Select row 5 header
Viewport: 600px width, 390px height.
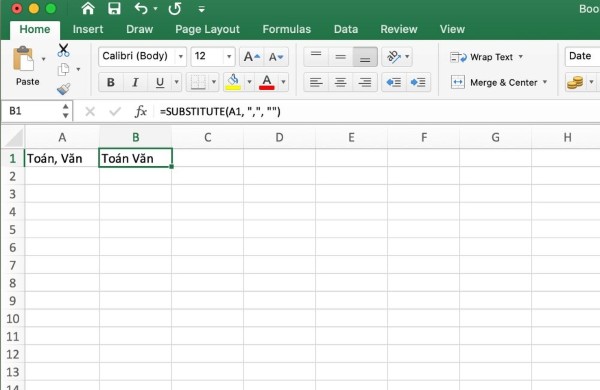pyautogui.click(x=13, y=230)
